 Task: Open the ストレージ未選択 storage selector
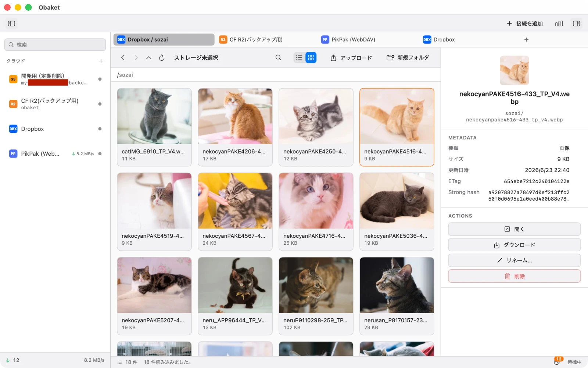tap(196, 58)
